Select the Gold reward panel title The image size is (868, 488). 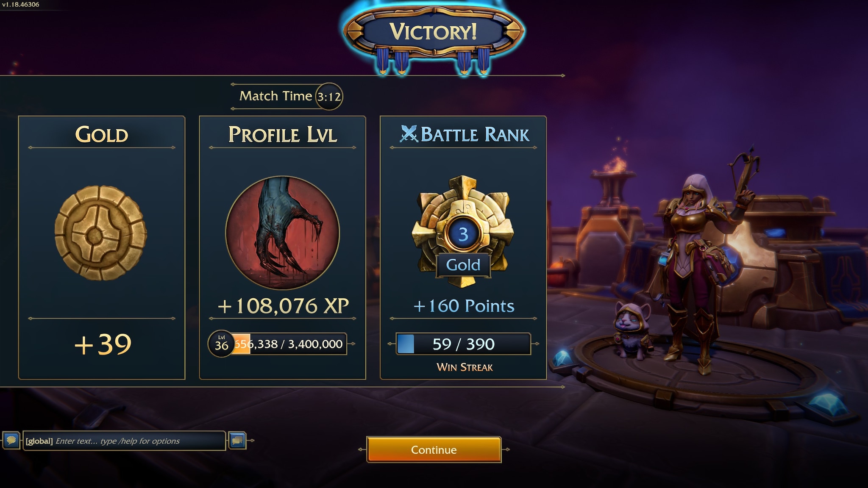(102, 135)
